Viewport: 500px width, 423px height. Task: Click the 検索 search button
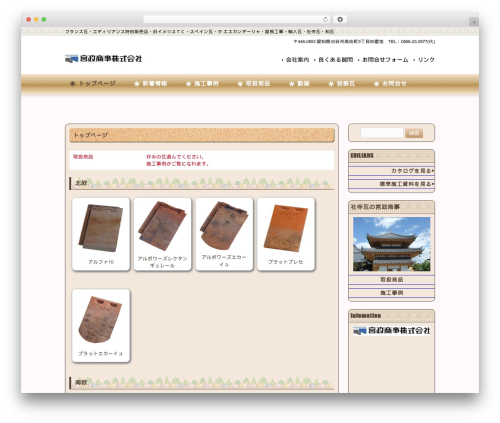coord(414,133)
